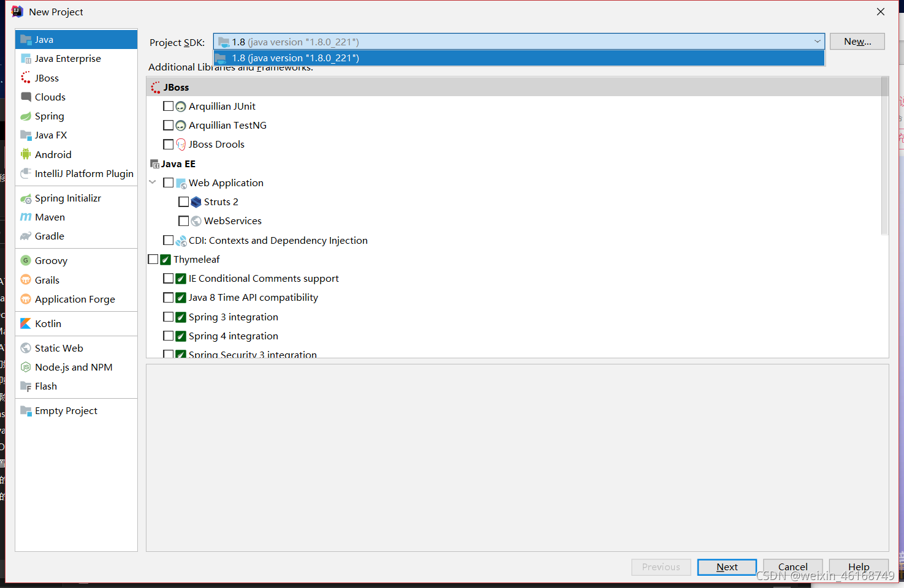Click the Cancel button
Screen dimensions: 904x588
pyautogui.click(x=792, y=567)
